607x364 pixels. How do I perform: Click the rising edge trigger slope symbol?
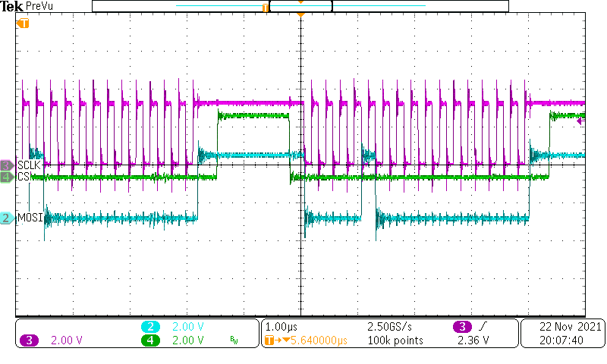(483, 327)
